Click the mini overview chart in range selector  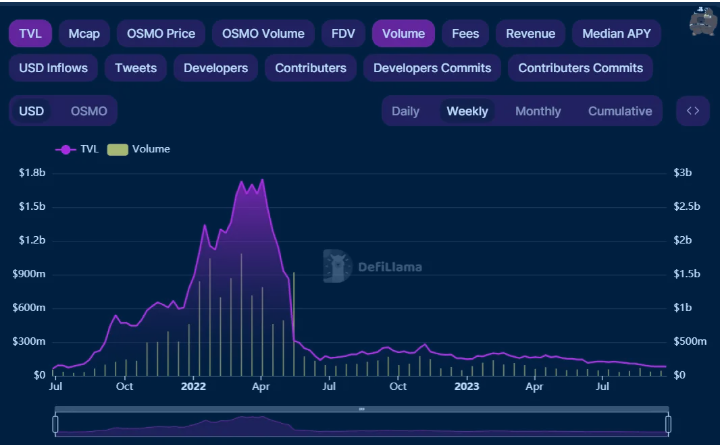(362, 424)
